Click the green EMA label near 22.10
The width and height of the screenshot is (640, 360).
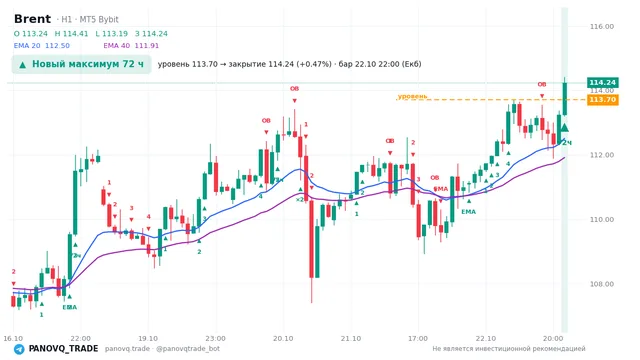tap(469, 212)
